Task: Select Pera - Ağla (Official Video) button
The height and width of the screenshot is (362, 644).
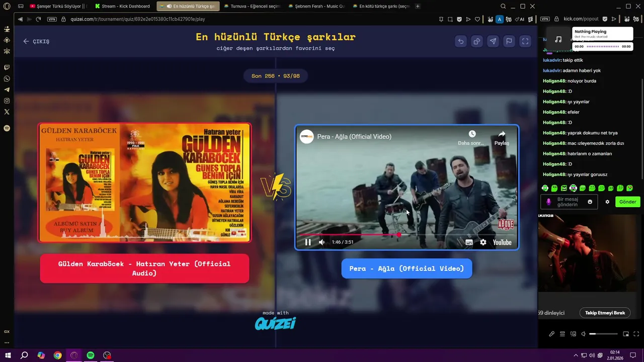Action: click(x=407, y=268)
